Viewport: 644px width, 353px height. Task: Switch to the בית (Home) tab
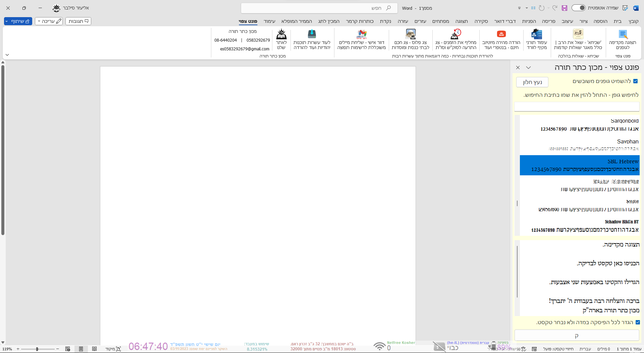pos(618,21)
